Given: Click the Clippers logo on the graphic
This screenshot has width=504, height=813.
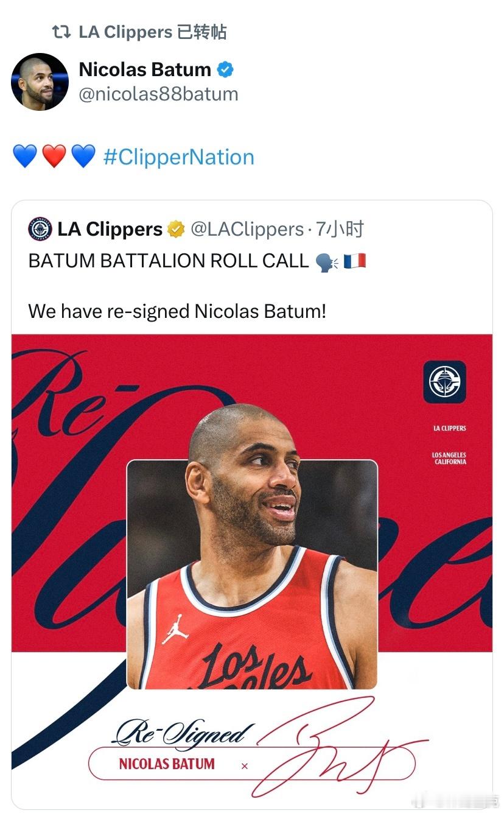Looking at the screenshot, I should click(444, 382).
